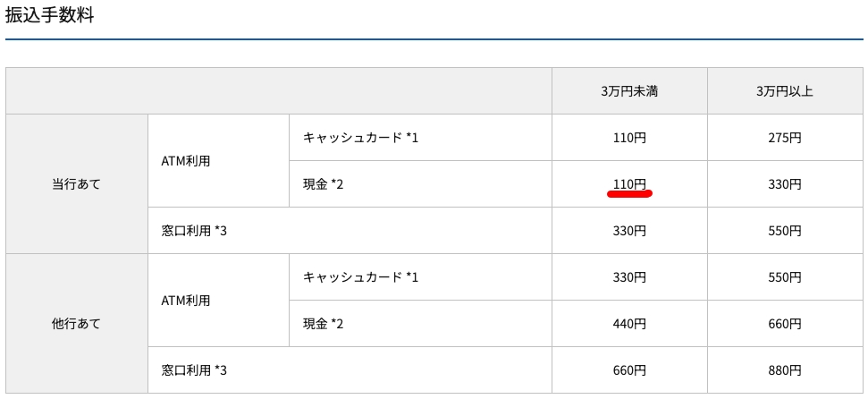The height and width of the screenshot is (399, 868).
Task: Click the 振込手数料 page heading
Action: (x=50, y=16)
